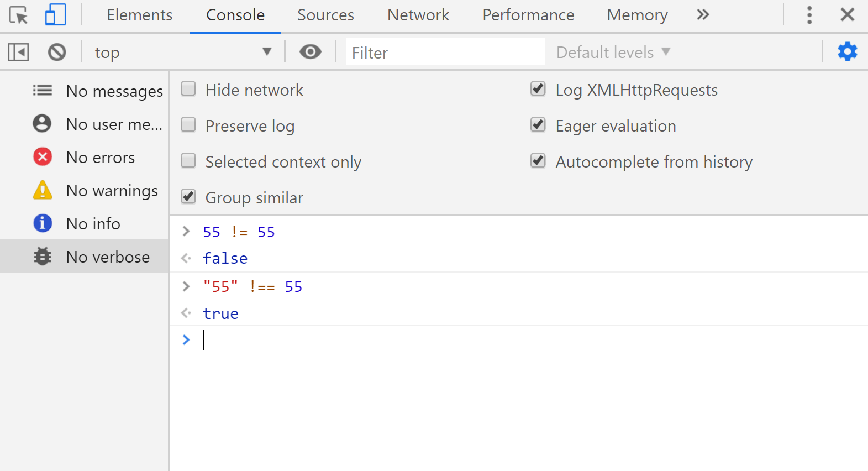Viewport: 868px width, 471px height.
Task: Hide the console sidebar
Action: (x=18, y=53)
